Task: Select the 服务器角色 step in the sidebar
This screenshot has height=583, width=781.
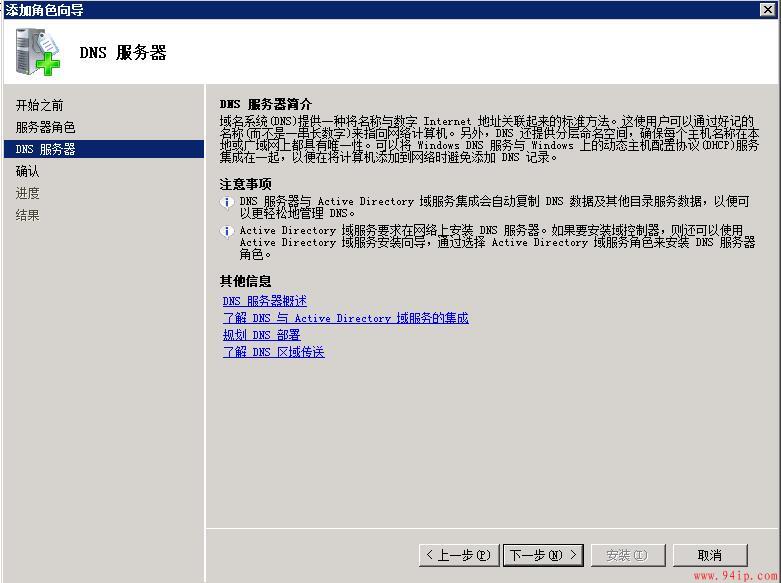Action: click(x=45, y=127)
